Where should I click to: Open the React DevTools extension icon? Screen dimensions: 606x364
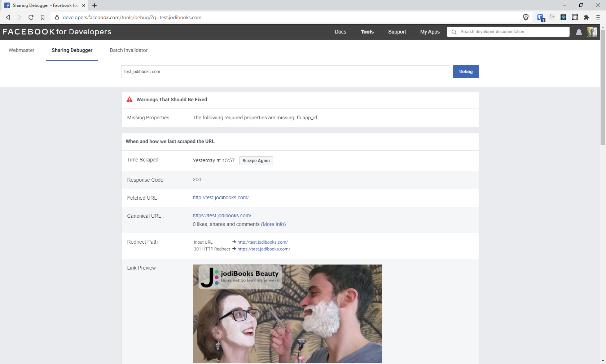coord(563,17)
